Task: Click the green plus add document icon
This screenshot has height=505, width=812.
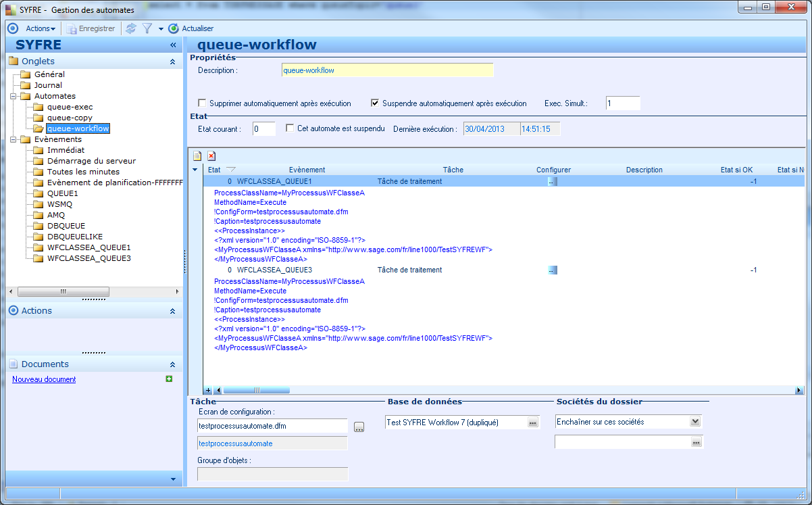Action: [x=169, y=379]
